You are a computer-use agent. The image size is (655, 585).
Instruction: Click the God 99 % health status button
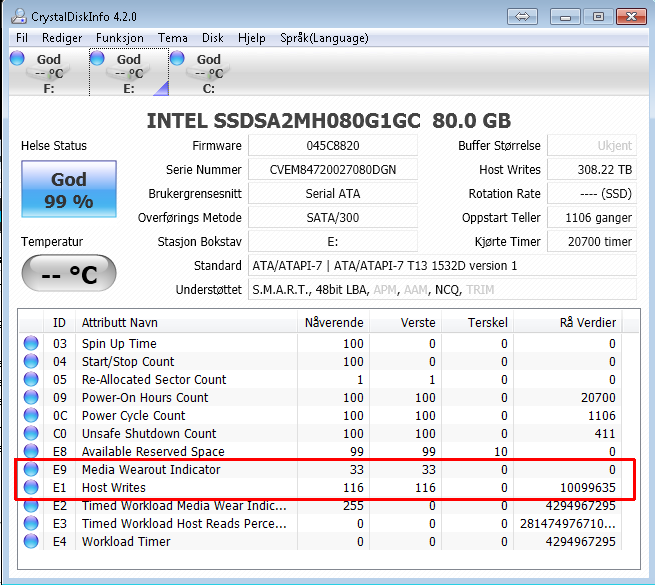(x=69, y=189)
